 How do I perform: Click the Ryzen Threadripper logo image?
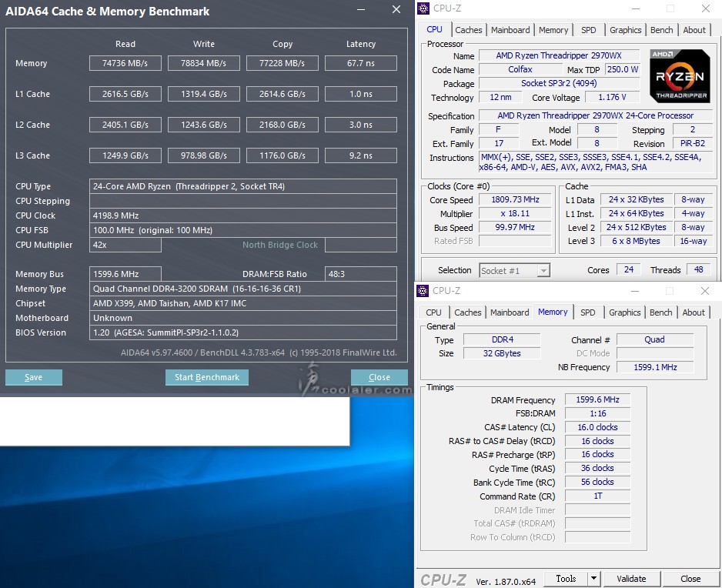click(680, 76)
